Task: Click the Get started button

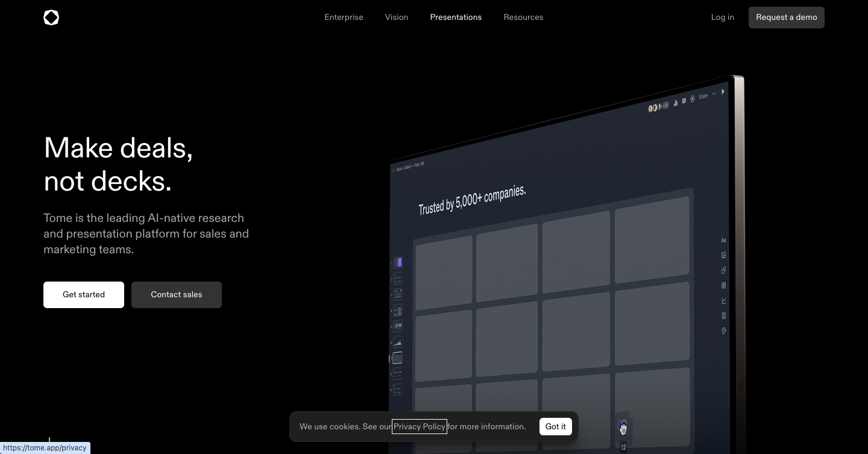Action: pos(83,295)
